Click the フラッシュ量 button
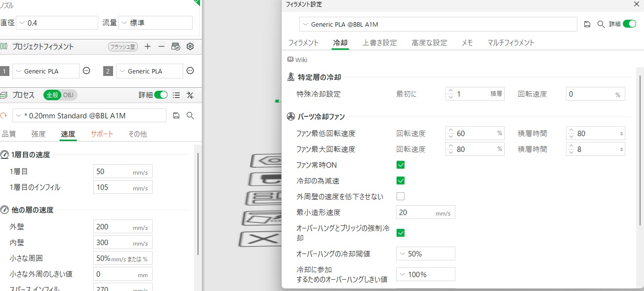644x291 pixels. pos(122,47)
